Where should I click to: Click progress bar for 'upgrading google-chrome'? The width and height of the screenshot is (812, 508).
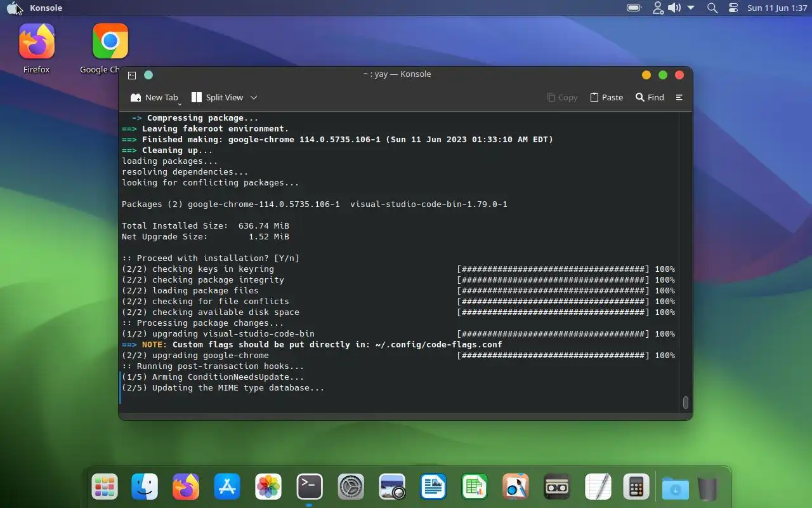553,356
